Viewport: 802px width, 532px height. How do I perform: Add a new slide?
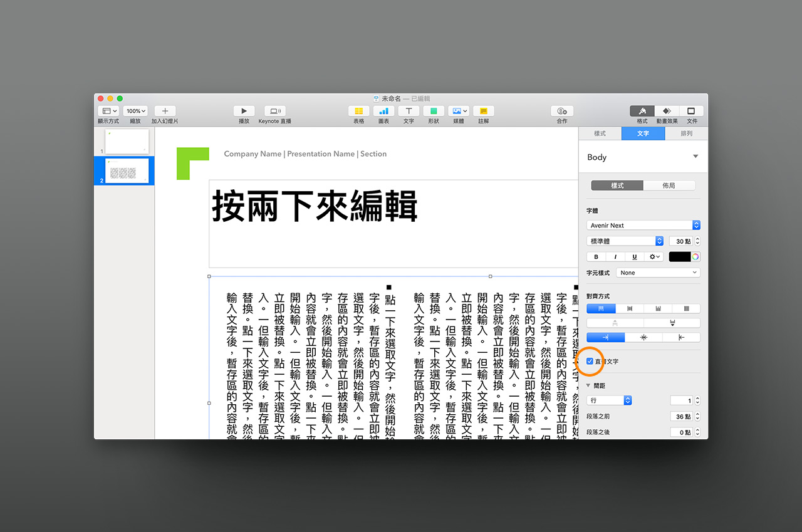[165, 111]
